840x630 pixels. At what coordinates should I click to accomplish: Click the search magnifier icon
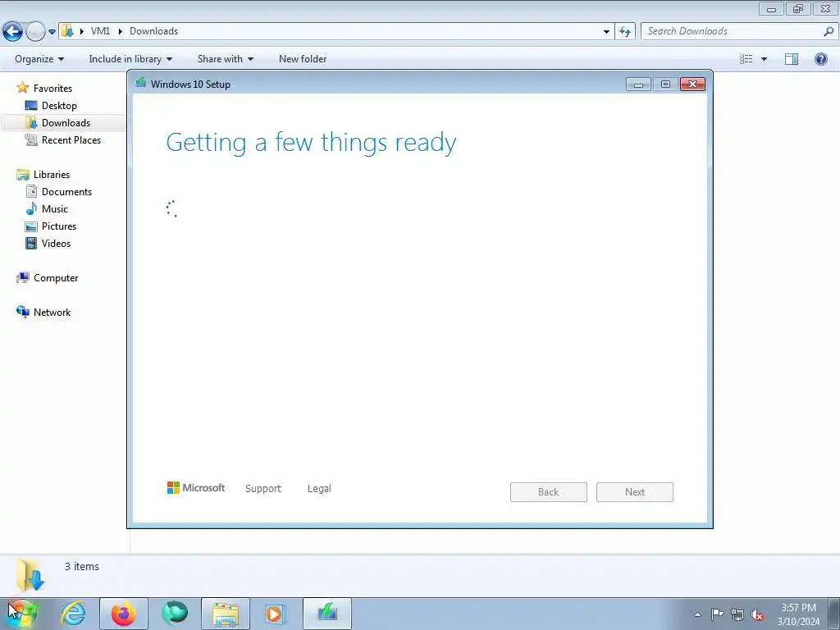point(829,31)
